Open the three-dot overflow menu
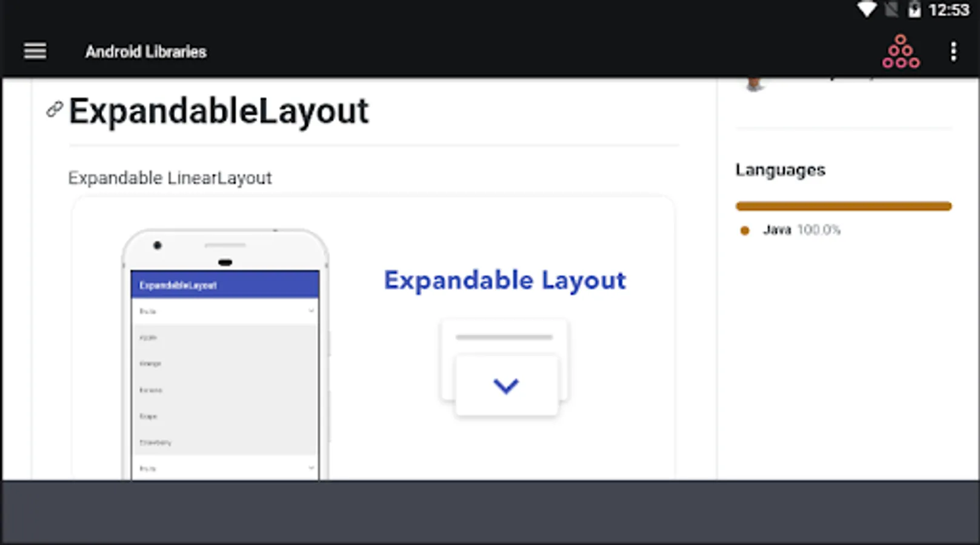 pos(954,51)
